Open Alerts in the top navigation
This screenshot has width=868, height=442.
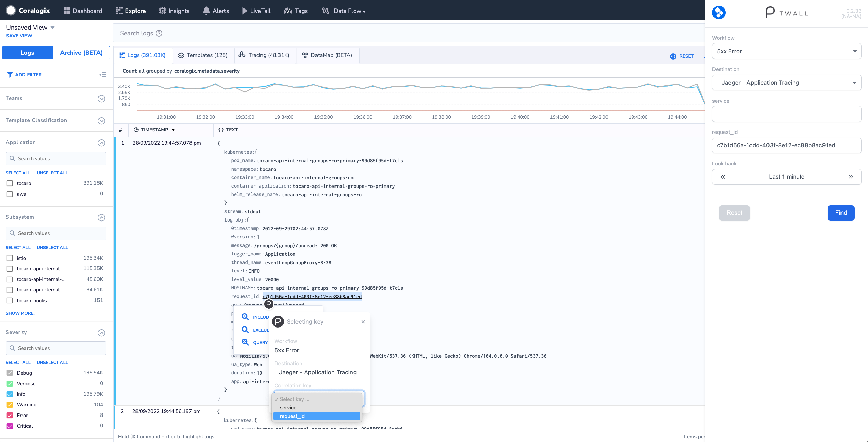click(216, 11)
